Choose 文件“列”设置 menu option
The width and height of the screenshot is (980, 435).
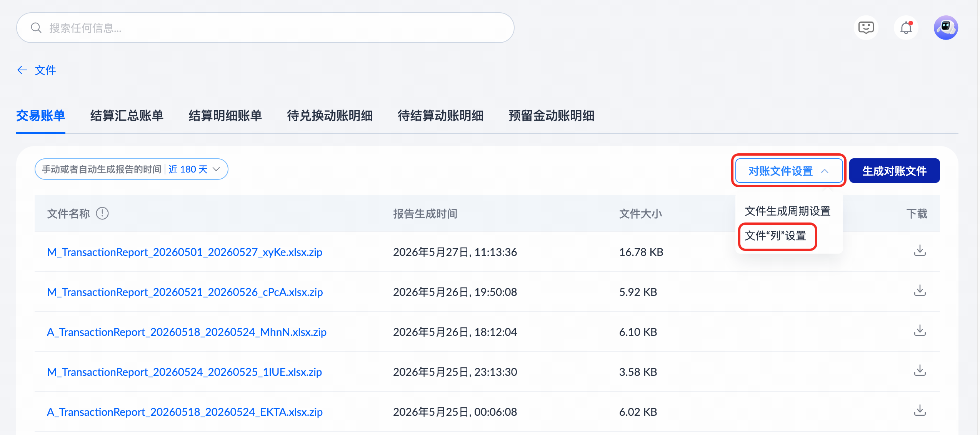775,236
